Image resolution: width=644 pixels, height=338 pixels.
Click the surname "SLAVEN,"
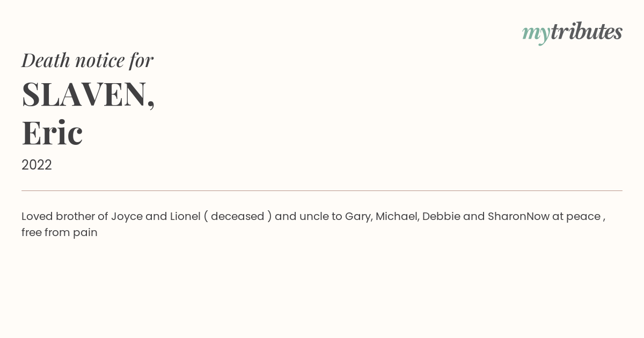point(88,94)
